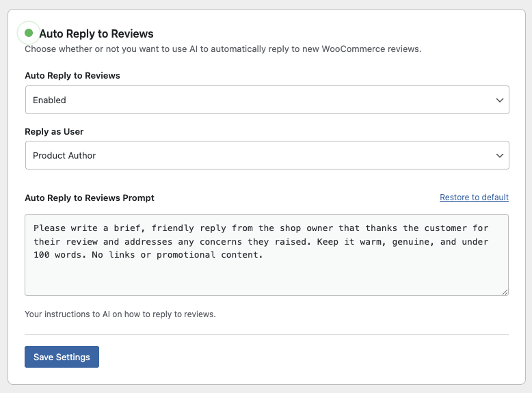532x393 pixels.
Task: Click the bold 'Auto Reply to Reviews' field label
Action: coord(72,75)
